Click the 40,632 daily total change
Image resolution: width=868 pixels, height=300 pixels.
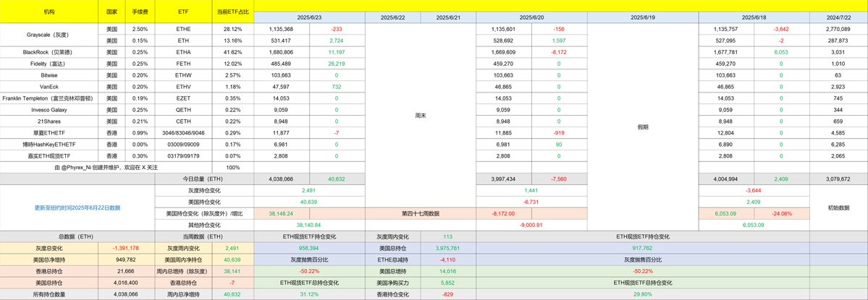(x=337, y=179)
